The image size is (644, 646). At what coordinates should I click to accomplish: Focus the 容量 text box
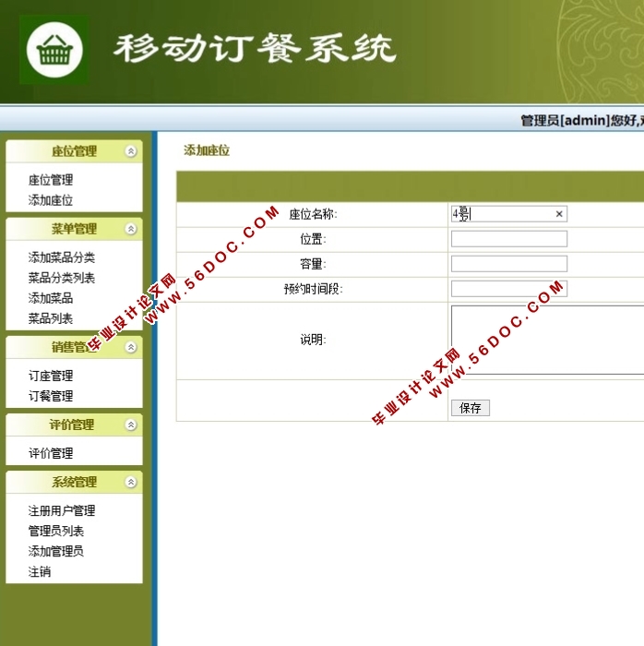508,264
